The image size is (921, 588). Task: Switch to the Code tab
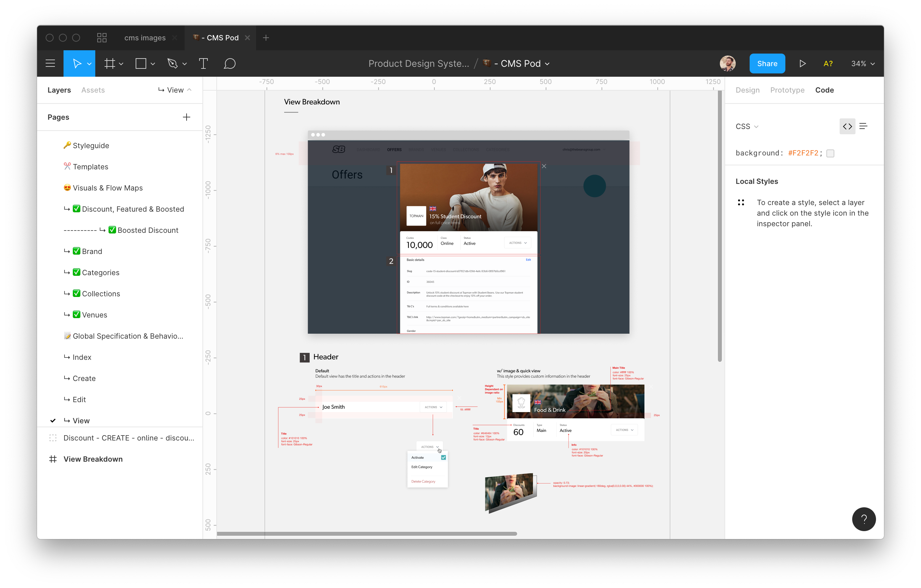[x=824, y=90]
